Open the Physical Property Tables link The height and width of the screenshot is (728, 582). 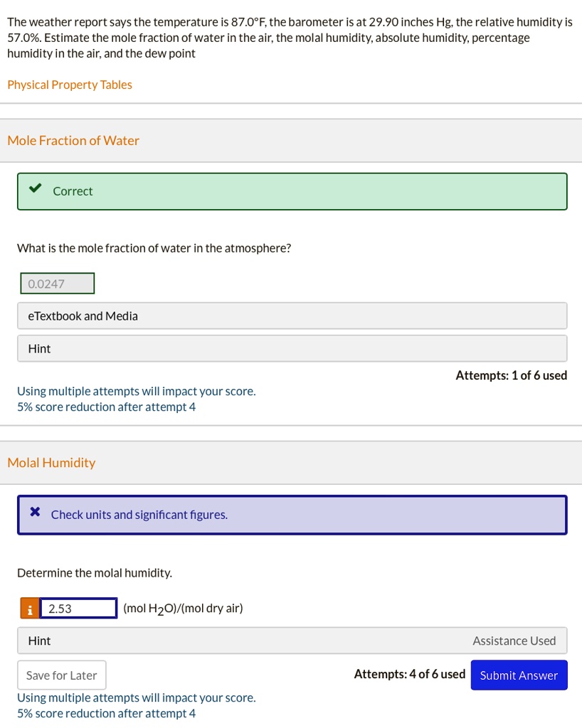point(70,85)
